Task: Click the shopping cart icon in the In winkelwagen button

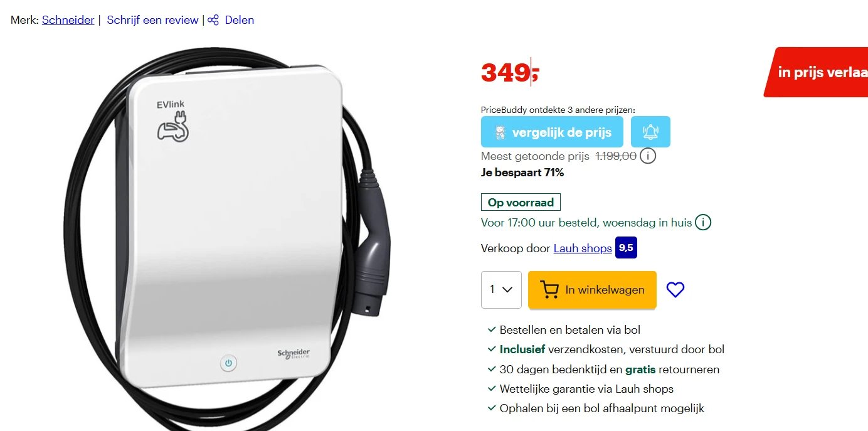Action: tap(549, 290)
